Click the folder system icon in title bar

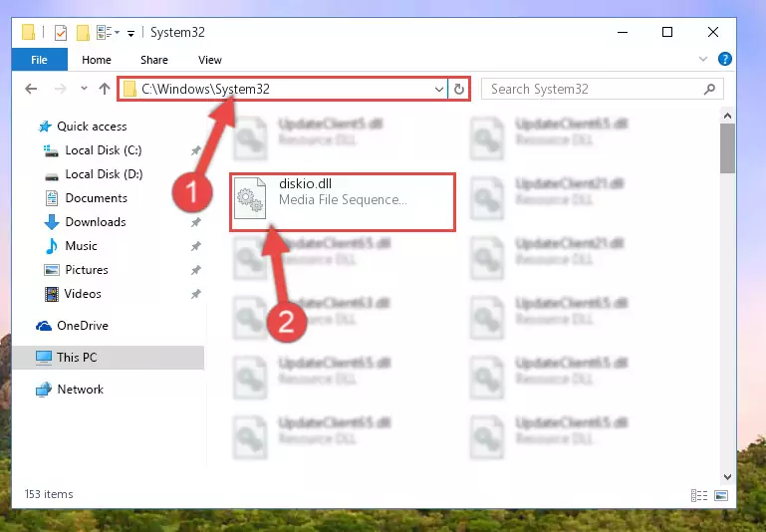click(x=29, y=32)
